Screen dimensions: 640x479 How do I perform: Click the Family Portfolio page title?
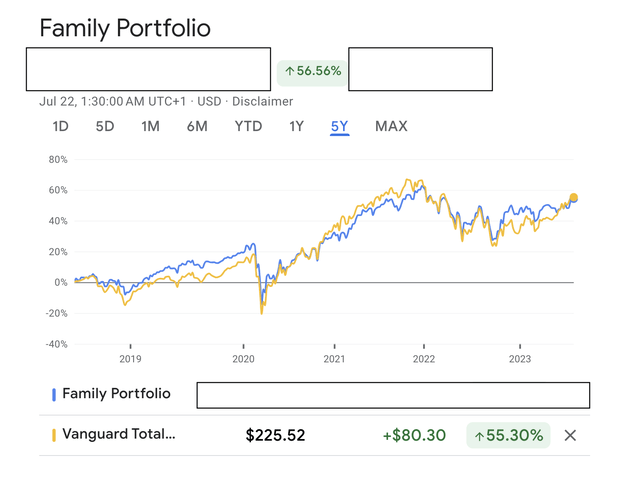tap(125, 28)
